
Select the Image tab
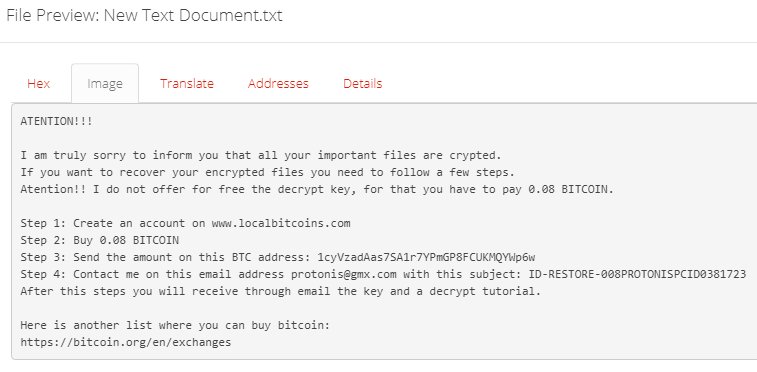click(105, 83)
